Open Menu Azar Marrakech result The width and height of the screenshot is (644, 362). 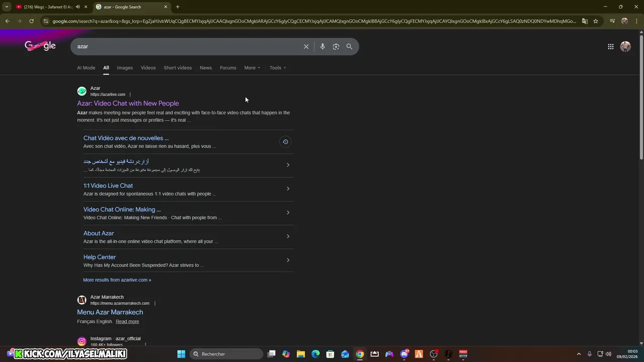[110, 312]
